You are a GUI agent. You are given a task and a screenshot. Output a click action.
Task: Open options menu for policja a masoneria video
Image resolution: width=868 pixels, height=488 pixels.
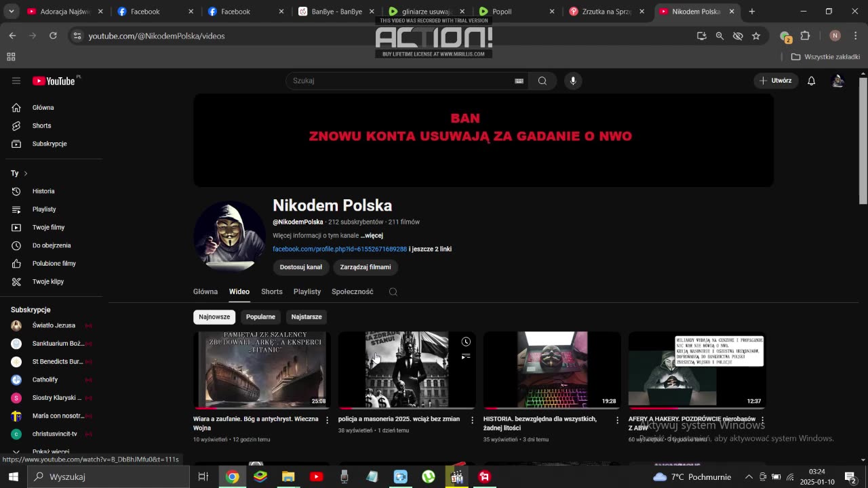click(x=473, y=420)
